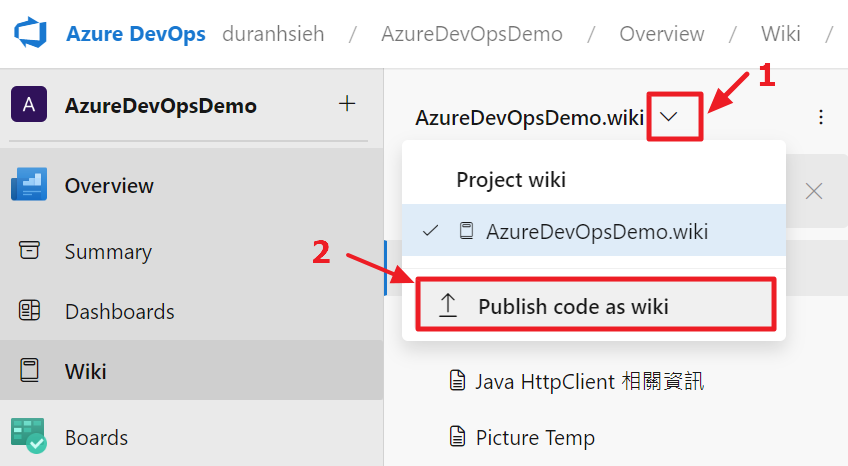The height and width of the screenshot is (466, 848).
Task: Click the Azure DevOps logo icon
Action: [30, 33]
